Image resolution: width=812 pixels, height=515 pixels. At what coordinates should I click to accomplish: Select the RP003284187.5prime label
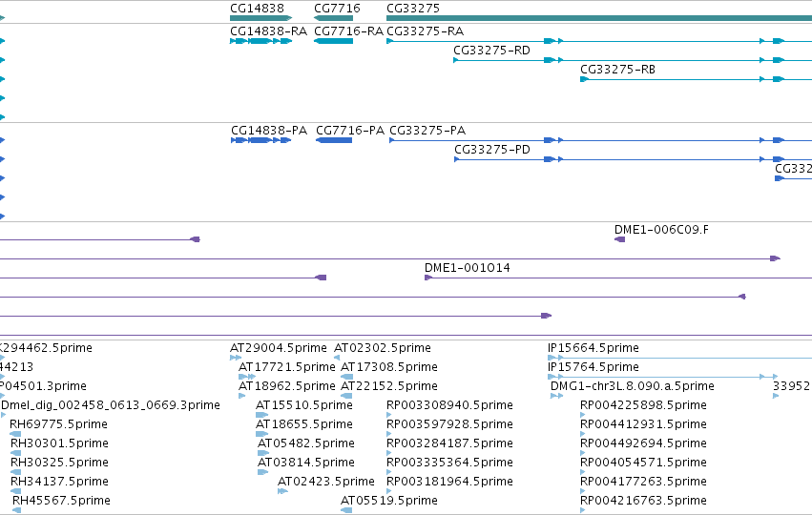click(x=449, y=443)
